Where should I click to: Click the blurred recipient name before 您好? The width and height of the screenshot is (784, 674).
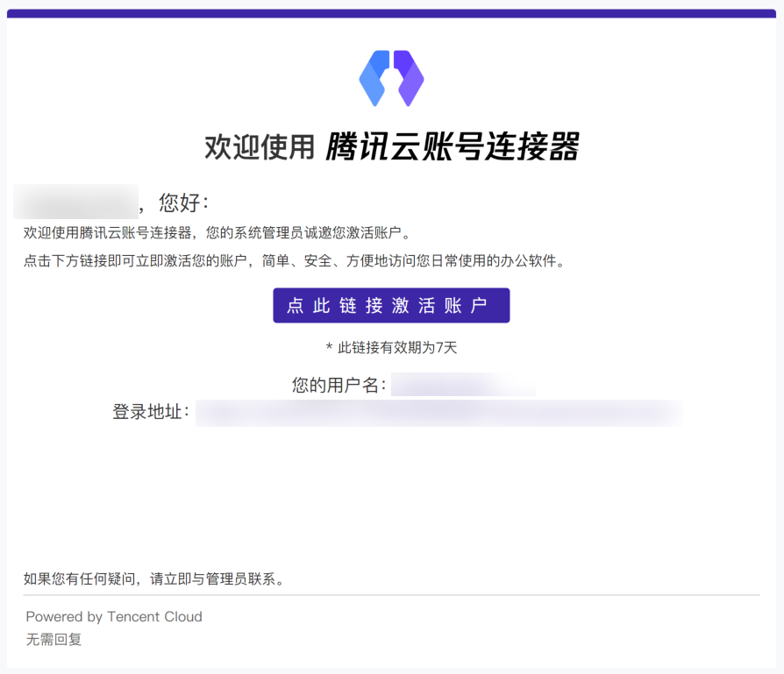point(75,202)
